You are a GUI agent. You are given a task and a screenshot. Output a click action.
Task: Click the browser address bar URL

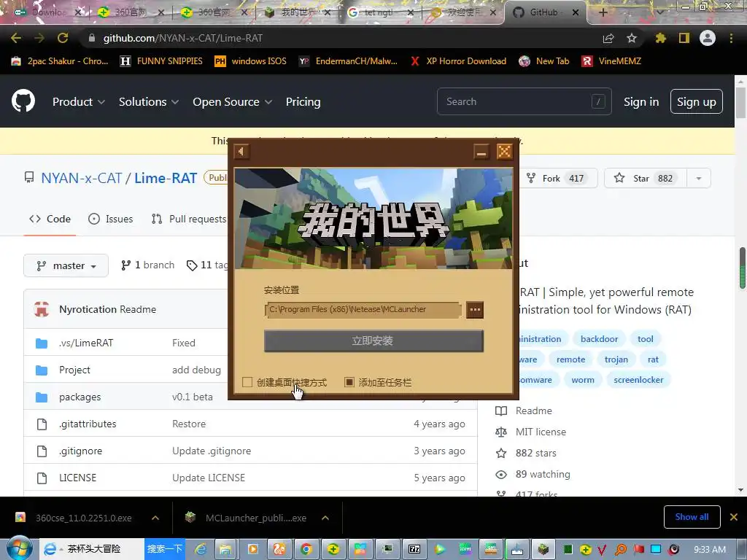(183, 38)
